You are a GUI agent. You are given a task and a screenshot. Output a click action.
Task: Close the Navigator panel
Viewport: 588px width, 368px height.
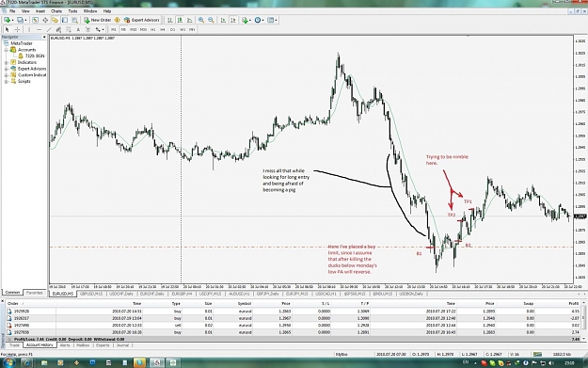tap(44, 37)
